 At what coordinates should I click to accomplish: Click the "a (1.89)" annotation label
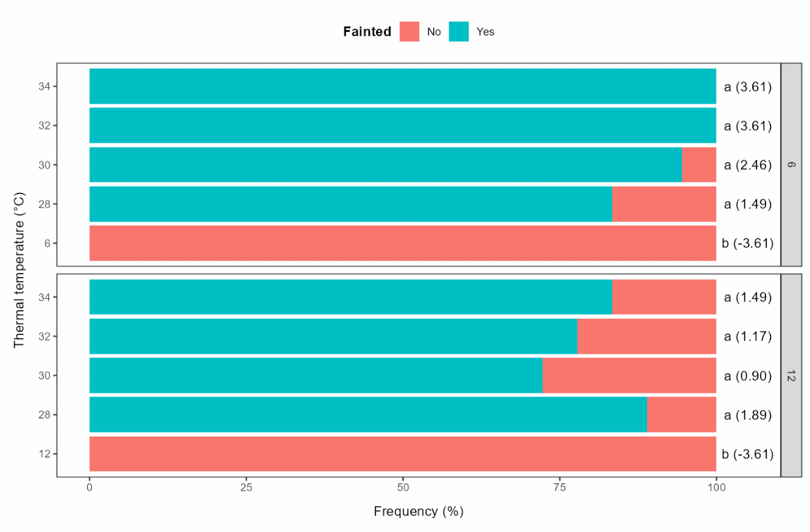coord(748,415)
